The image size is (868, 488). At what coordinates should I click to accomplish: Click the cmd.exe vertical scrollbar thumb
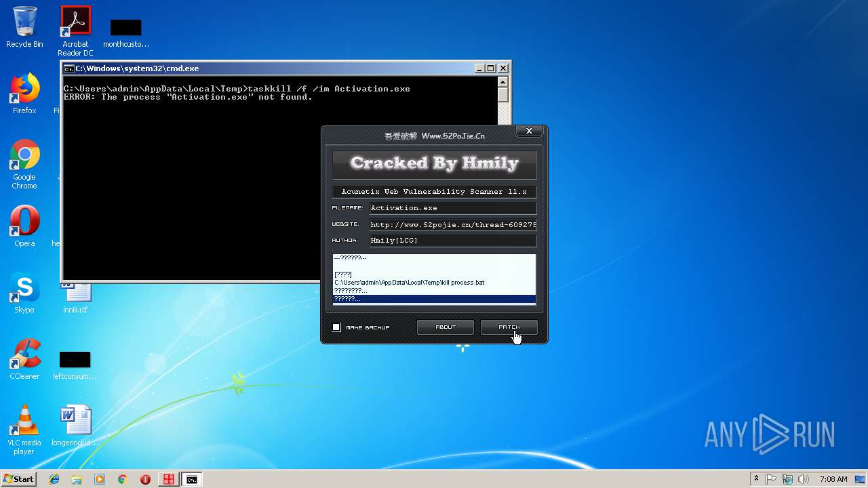(502, 95)
